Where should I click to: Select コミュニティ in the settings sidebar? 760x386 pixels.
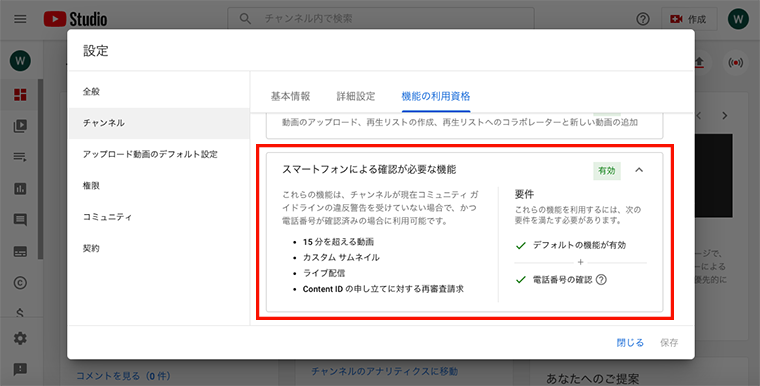pyautogui.click(x=159, y=217)
